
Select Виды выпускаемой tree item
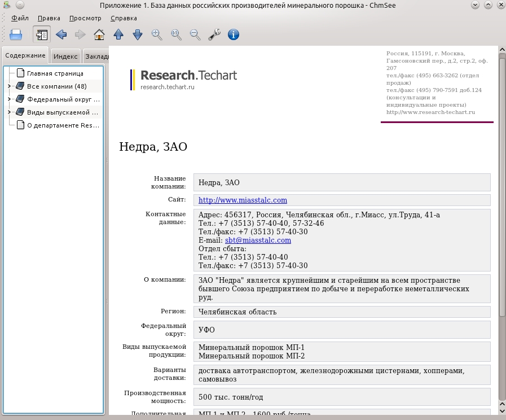[x=63, y=112]
